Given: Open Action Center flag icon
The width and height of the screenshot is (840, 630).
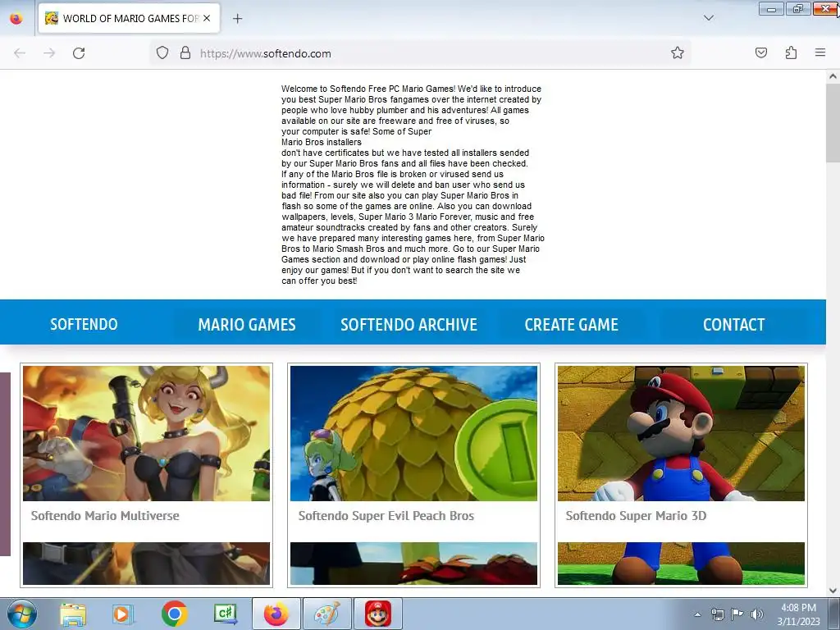Looking at the screenshot, I should (x=737, y=614).
